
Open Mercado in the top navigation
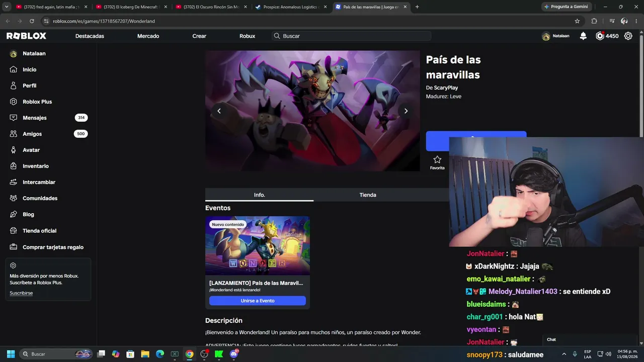148,36
